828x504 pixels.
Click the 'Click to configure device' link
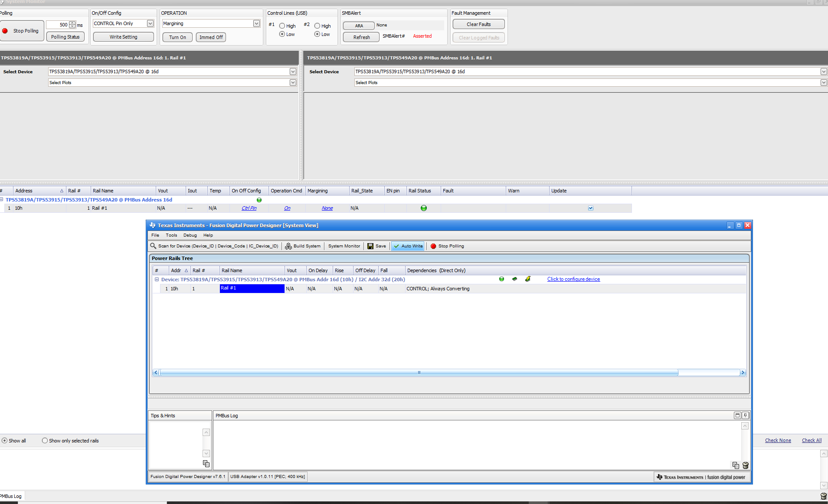(x=573, y=279)
